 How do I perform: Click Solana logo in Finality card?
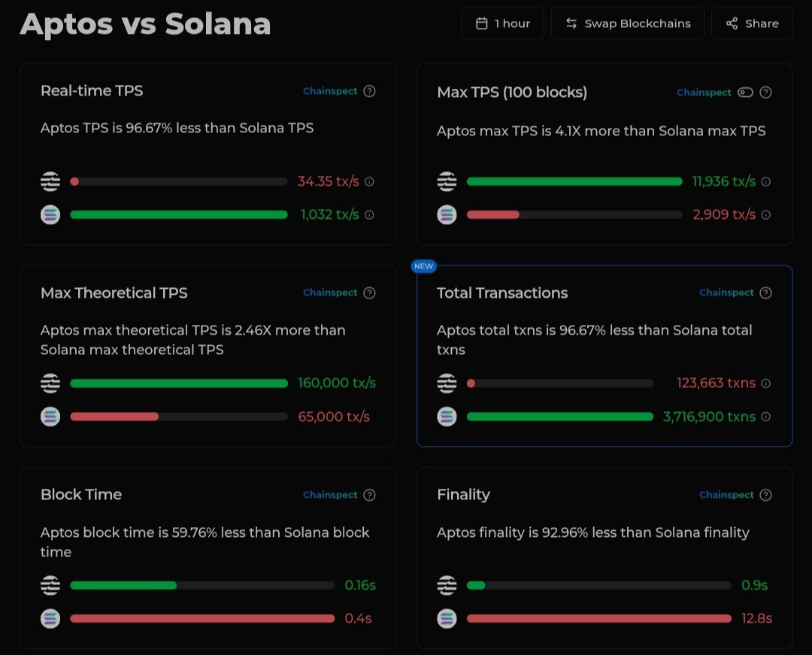tap(447, 618)
